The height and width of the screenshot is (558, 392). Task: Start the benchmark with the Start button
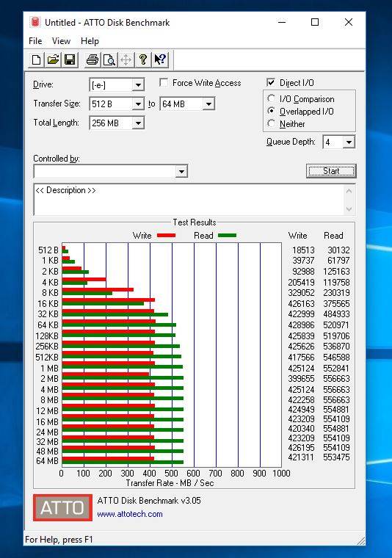click(x=331, y=171)
